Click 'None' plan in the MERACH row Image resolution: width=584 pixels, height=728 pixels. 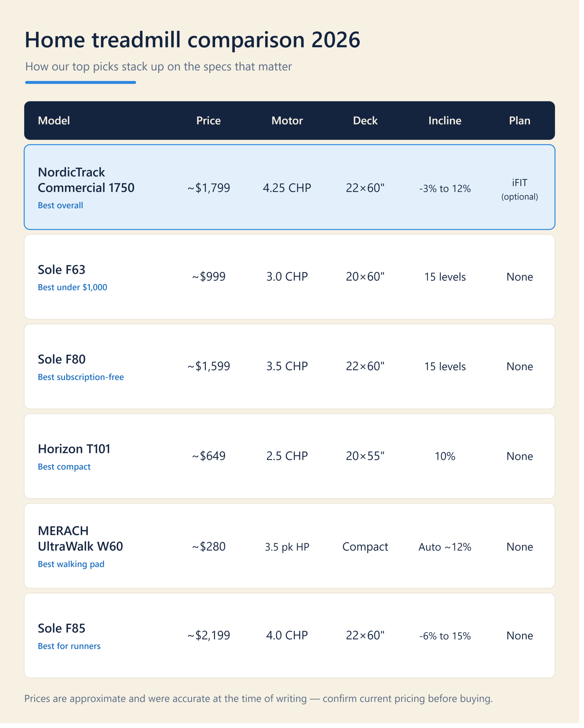[524, 551]
